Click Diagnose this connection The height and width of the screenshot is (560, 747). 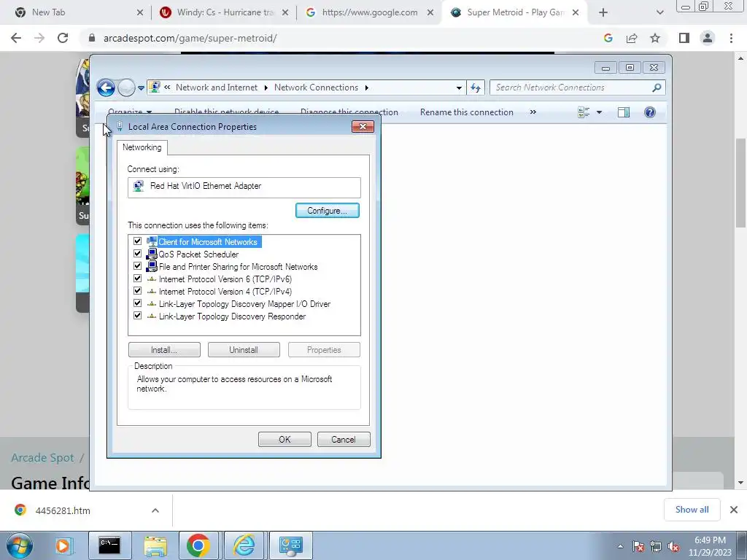[x=349, y=112]
